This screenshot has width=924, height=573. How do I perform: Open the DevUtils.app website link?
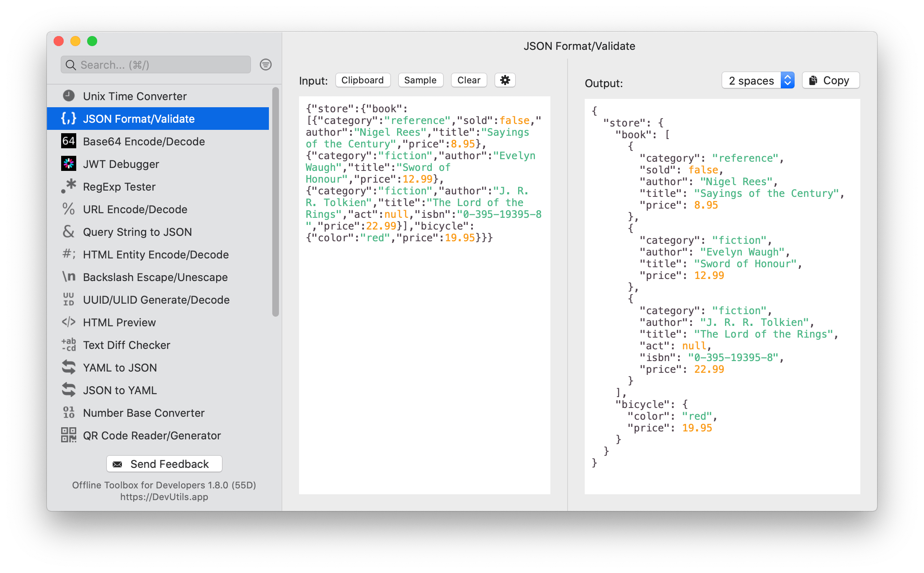click(164, 497)
